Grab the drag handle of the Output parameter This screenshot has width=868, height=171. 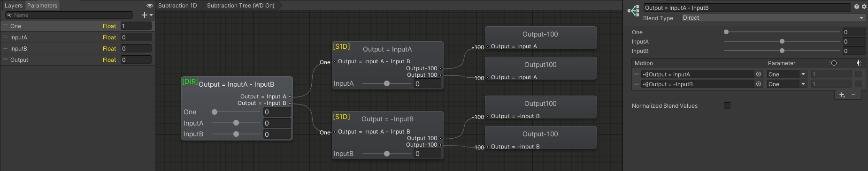coord(5,60)
